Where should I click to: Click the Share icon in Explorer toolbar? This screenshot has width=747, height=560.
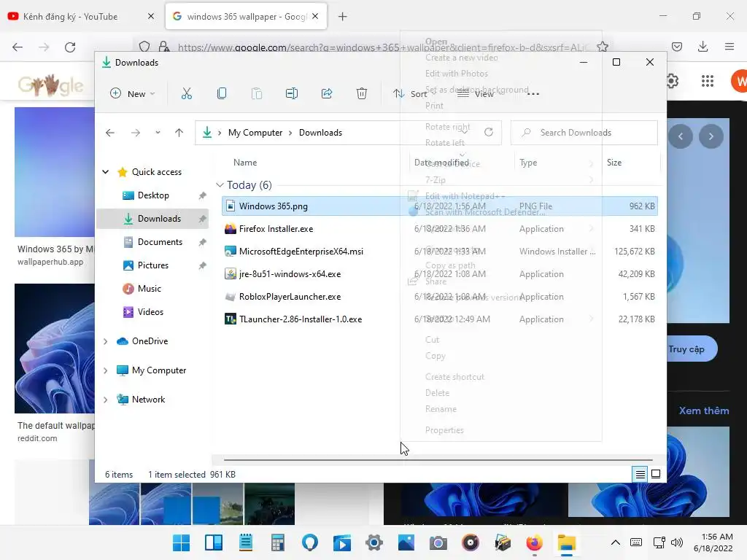pos(327,93)
